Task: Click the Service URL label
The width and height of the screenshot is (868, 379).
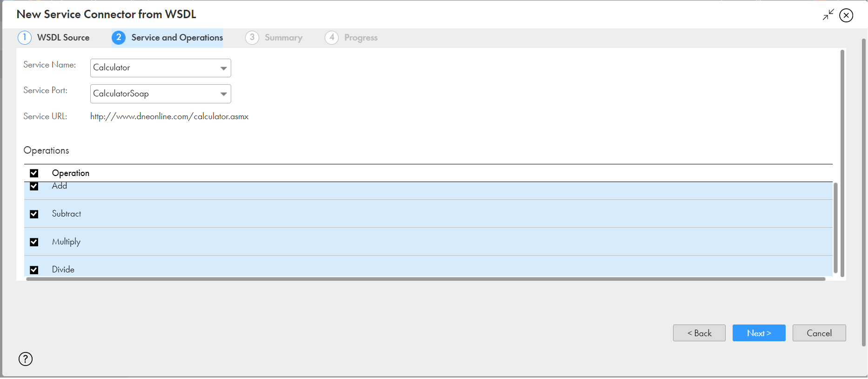Action: [x=46, y=116]
